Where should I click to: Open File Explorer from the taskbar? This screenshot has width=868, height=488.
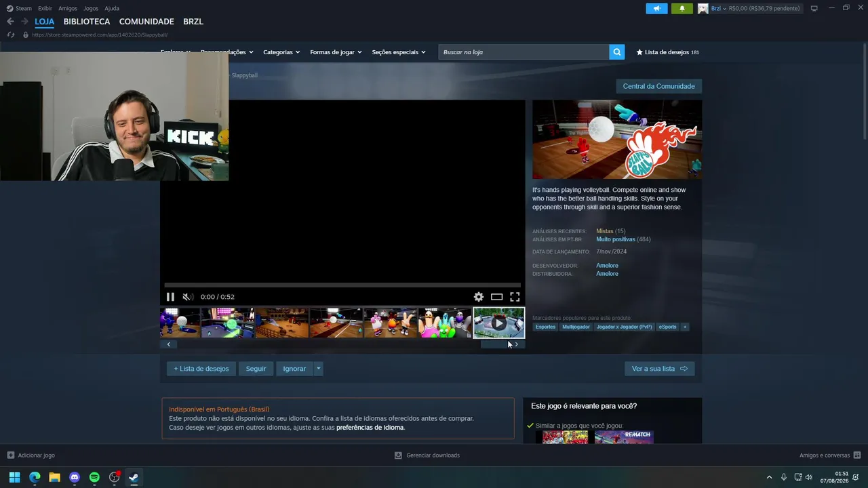pyautogui.click(x=54, y=477)
